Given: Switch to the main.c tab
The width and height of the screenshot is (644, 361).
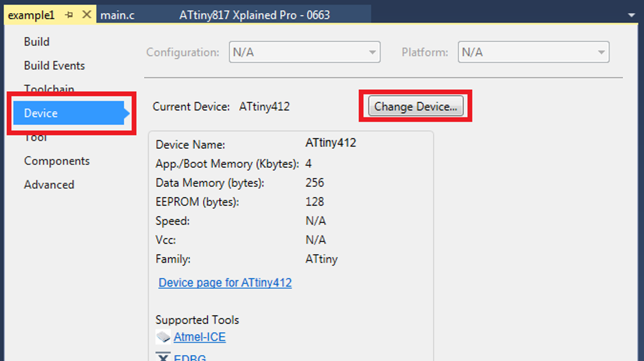Looking at the screenshot, I should pos(117,15).
